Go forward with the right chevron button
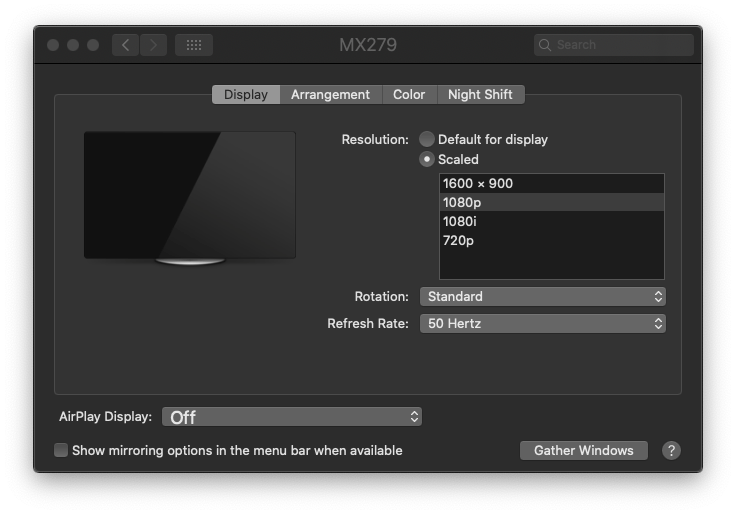Screen dimensions: 736x514 (x=153, y=45)
